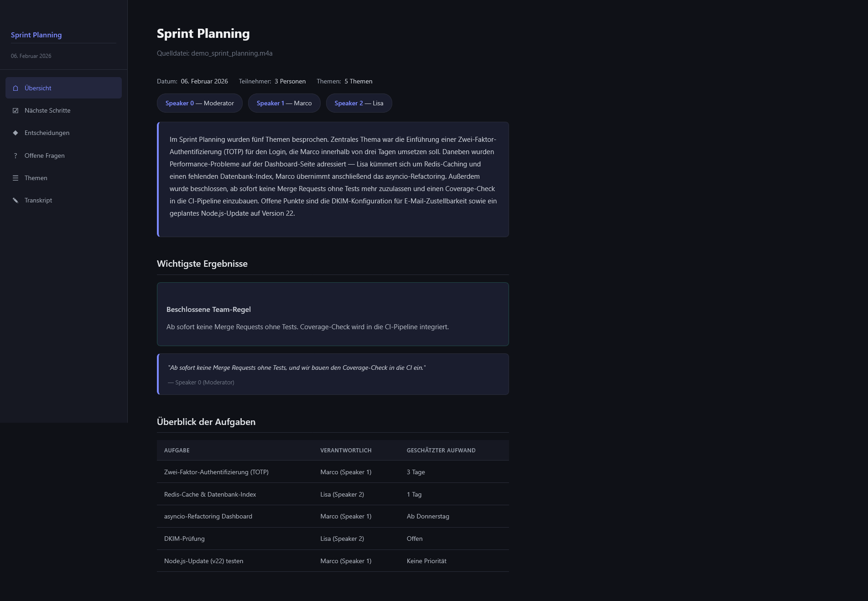Click the diamond icon next to Entscheidungen

16,133
